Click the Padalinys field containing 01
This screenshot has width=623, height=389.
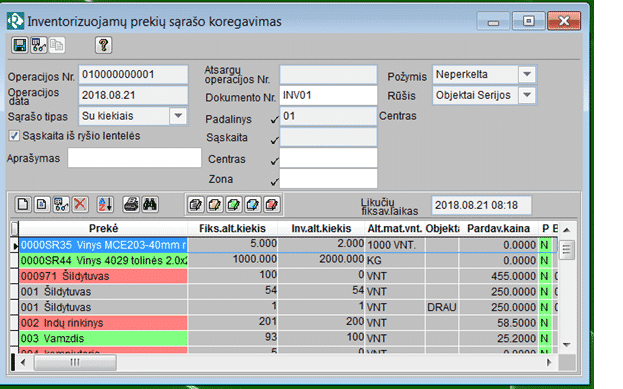coord(328,116)
